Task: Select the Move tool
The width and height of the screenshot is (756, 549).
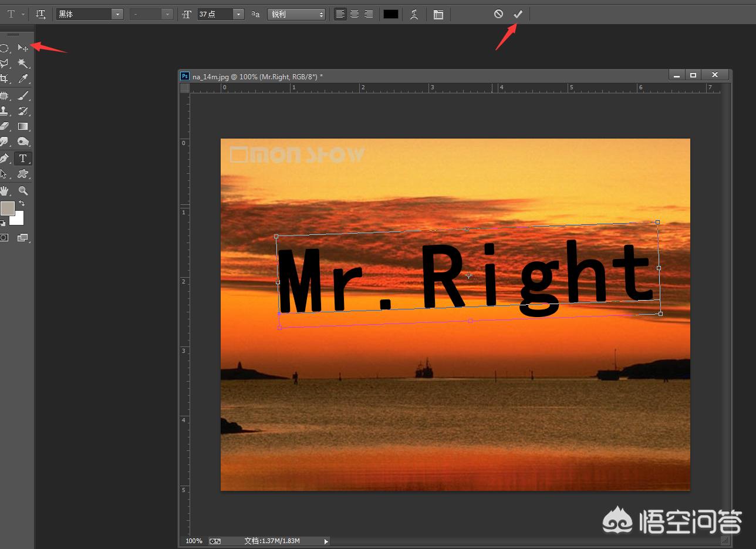Action: coord(23,48)
